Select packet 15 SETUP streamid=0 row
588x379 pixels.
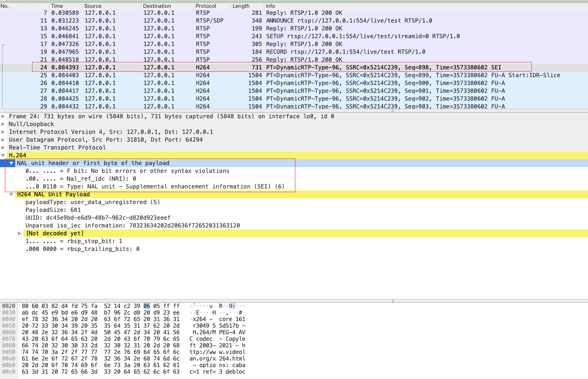coord(294,36)
